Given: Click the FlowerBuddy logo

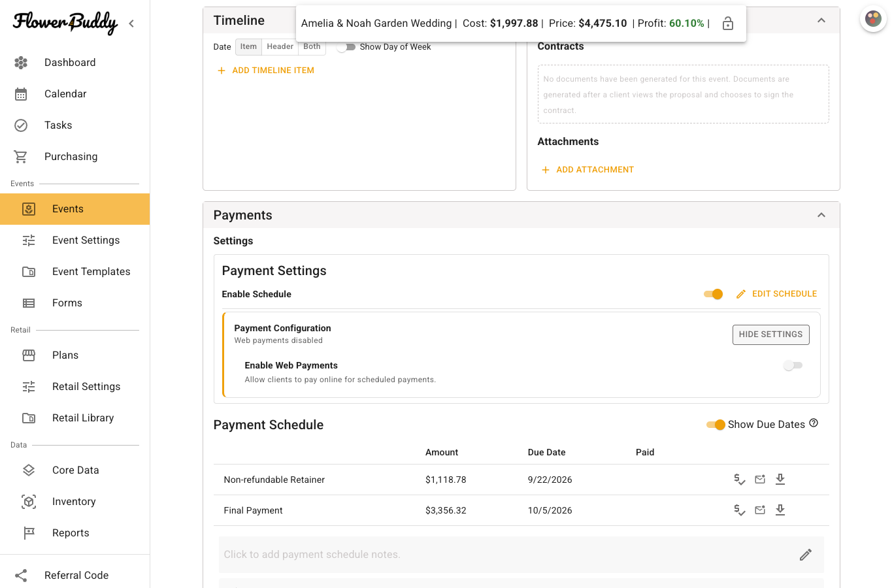Looking at the screenshot, I should click(x=65, y=23).
